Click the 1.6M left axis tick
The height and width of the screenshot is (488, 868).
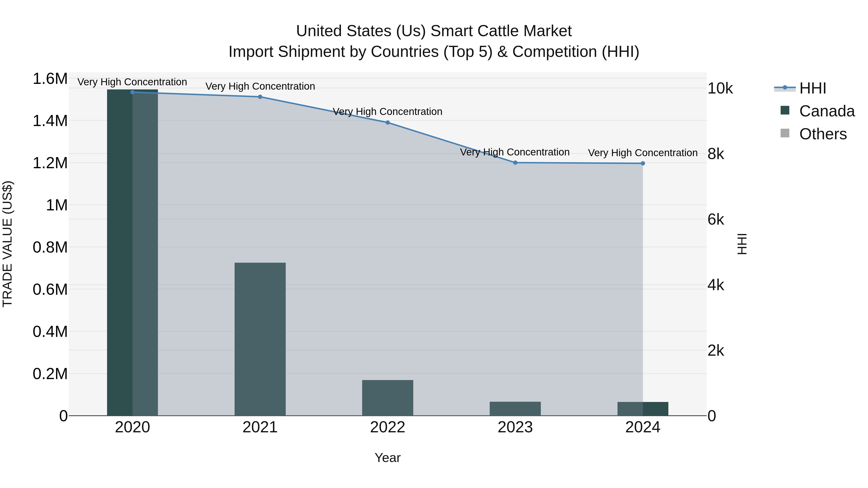[50, 79]
